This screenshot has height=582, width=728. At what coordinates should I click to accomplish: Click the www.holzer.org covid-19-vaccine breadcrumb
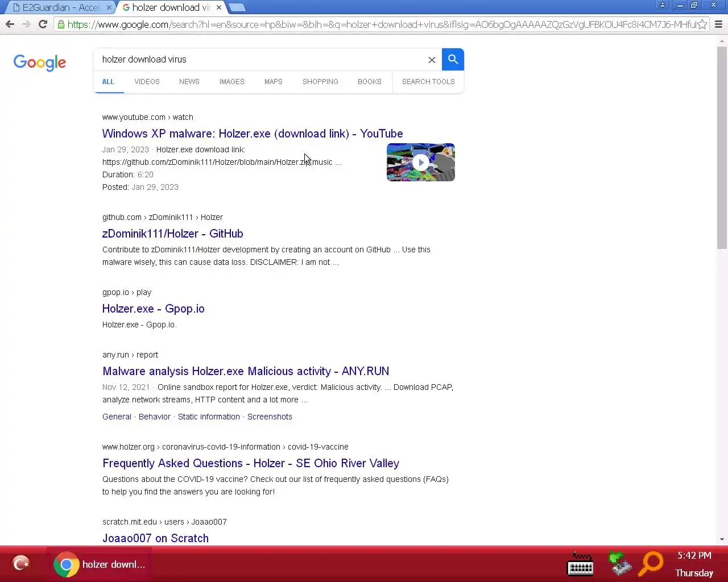coord(225,447)
